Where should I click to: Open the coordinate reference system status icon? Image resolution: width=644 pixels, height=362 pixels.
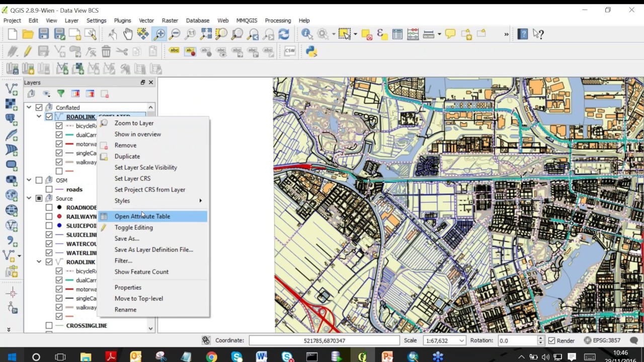602,340
